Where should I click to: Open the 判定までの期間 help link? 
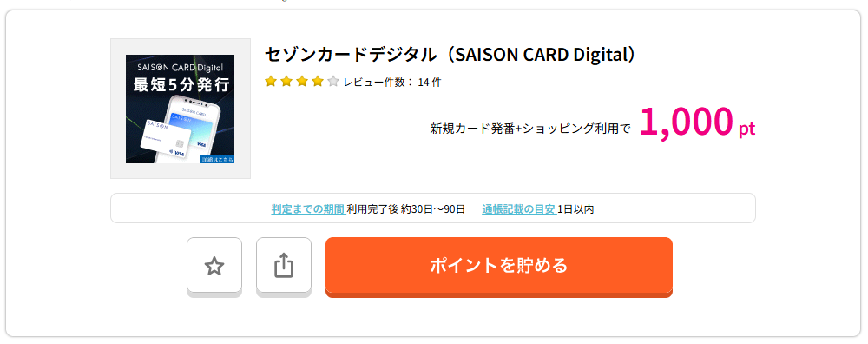pos(308,209)
